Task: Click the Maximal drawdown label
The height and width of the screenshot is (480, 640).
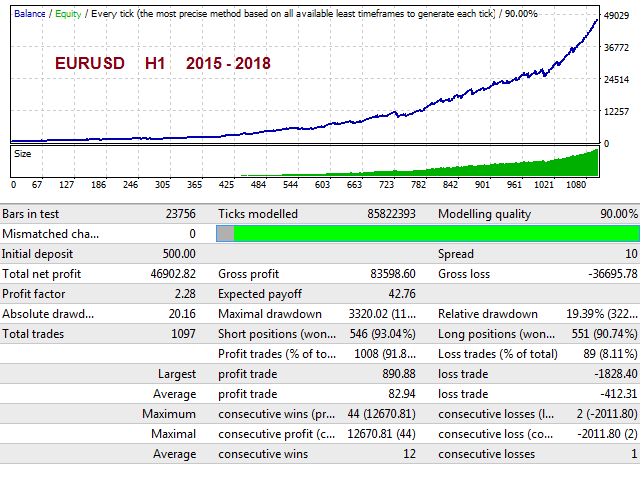Action: tap(270, 314)
